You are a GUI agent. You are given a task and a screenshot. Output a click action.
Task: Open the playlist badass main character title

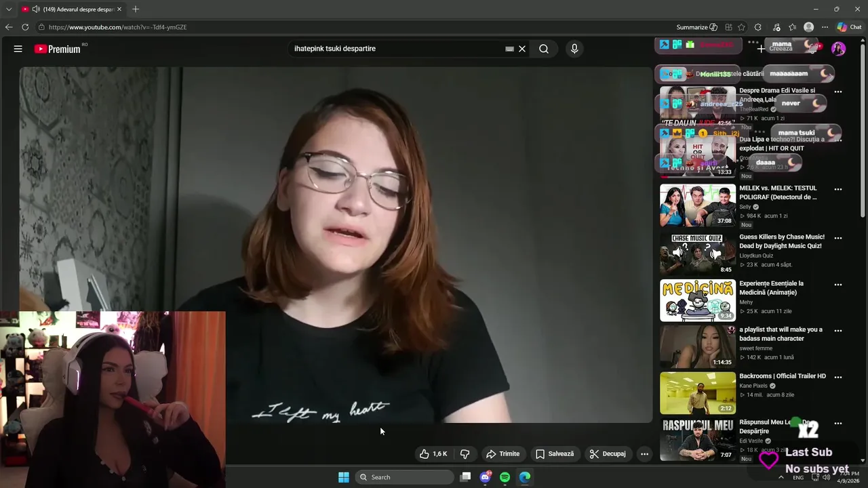click(781, 334)
